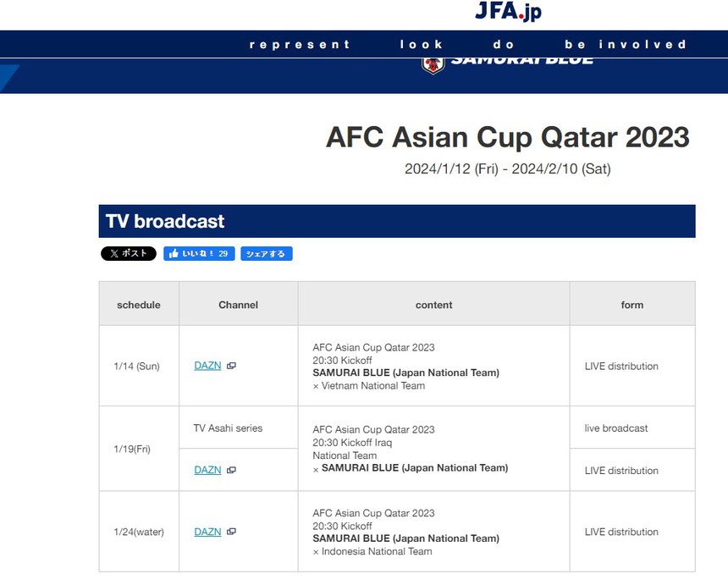Image resolution: width=728 pixels, height=585 pixels.
Task: Click the "Channel" column header
Action: pos(238,305)
